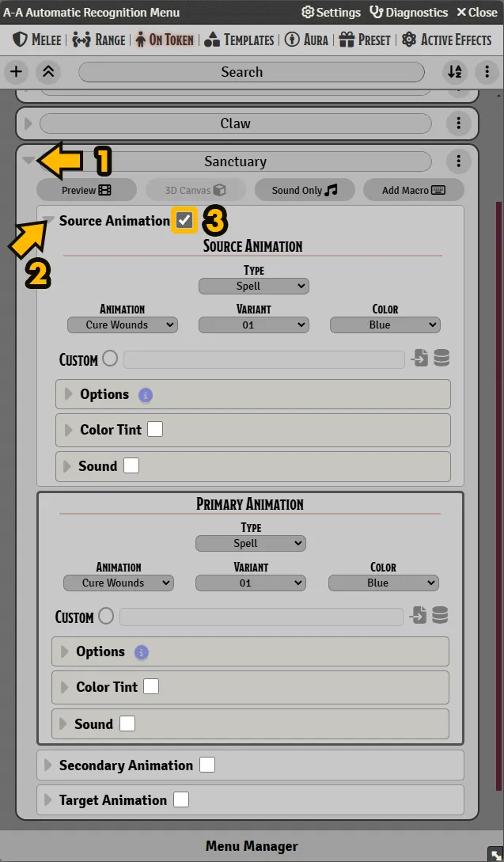Enable Source Animation Custom radio button
The image size is (504, 862).
click(x=110, y=359)
